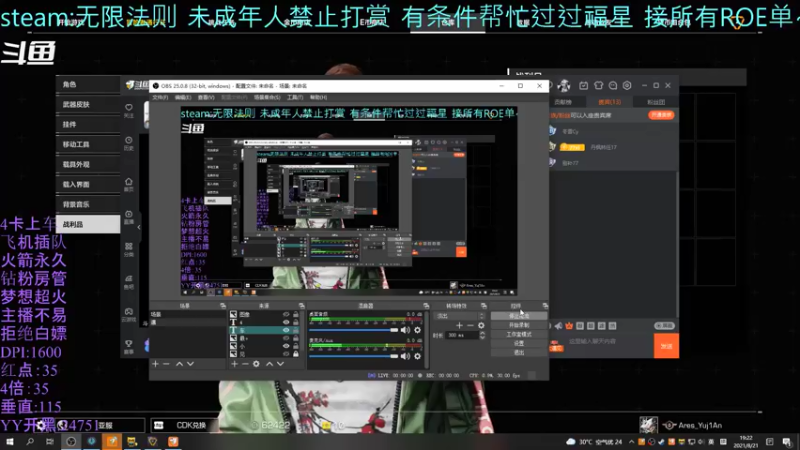
Task: Pop out the 混音器 dock panel
Action: tap(426, 306)
